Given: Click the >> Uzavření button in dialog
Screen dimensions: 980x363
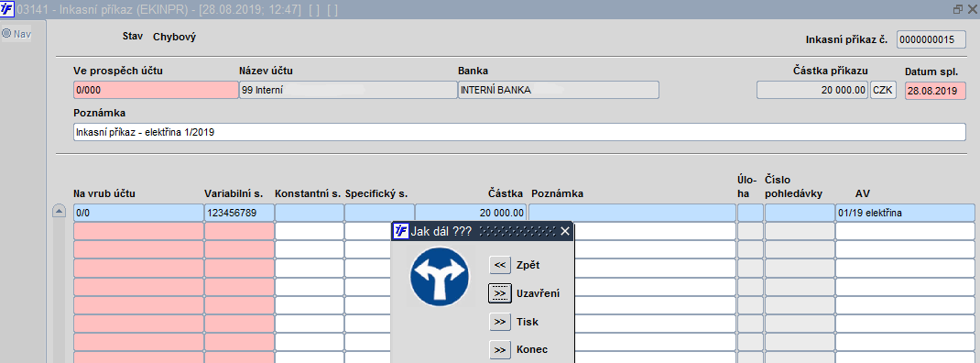Looking at the screenshot, I should coord(499,293).
